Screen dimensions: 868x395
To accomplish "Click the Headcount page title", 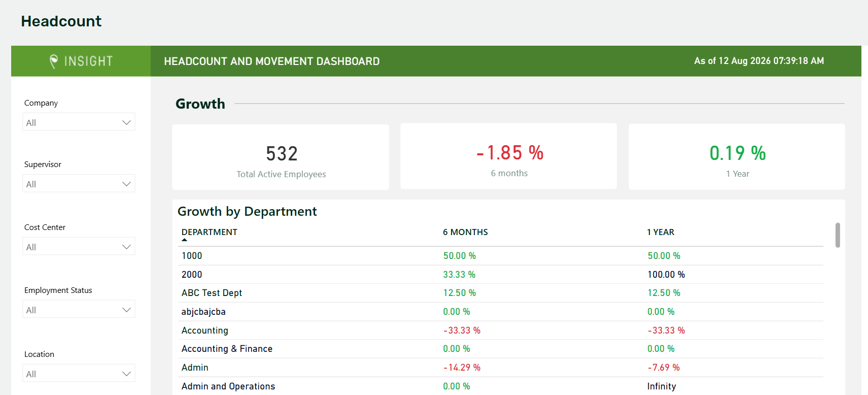I will 61,21.
